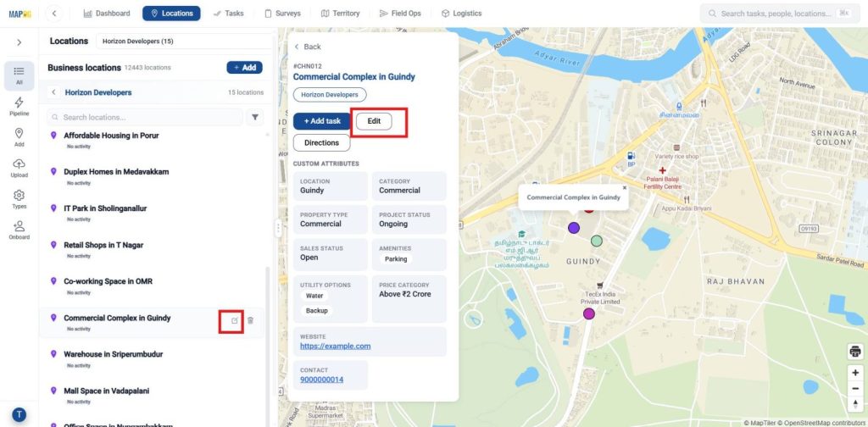Click the panel resize handle dots

(278, 228)
